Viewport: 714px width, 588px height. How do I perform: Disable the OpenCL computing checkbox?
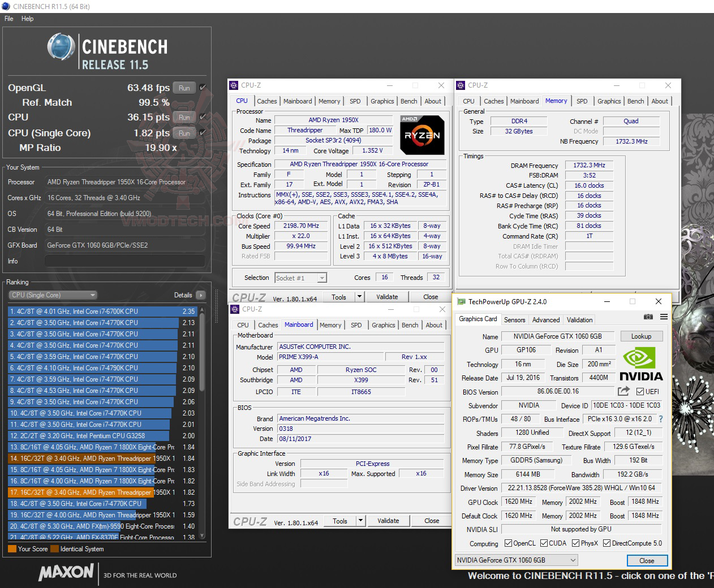tap(508, 543)
